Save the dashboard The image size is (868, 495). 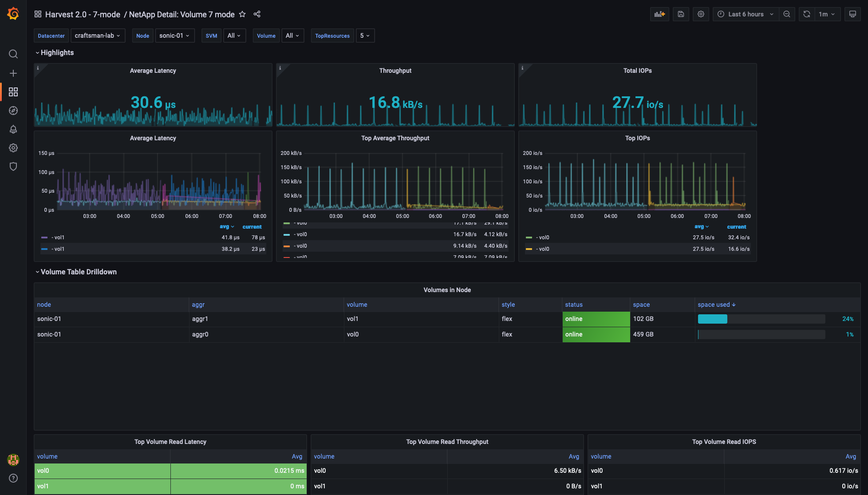click(681, 14)
